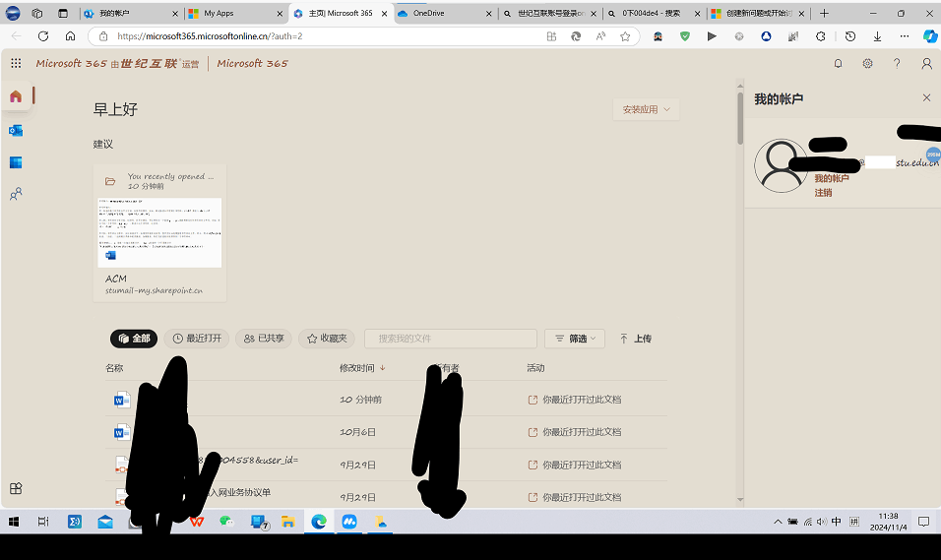Open Windows Start menu
941x560 pixels.
13,522
